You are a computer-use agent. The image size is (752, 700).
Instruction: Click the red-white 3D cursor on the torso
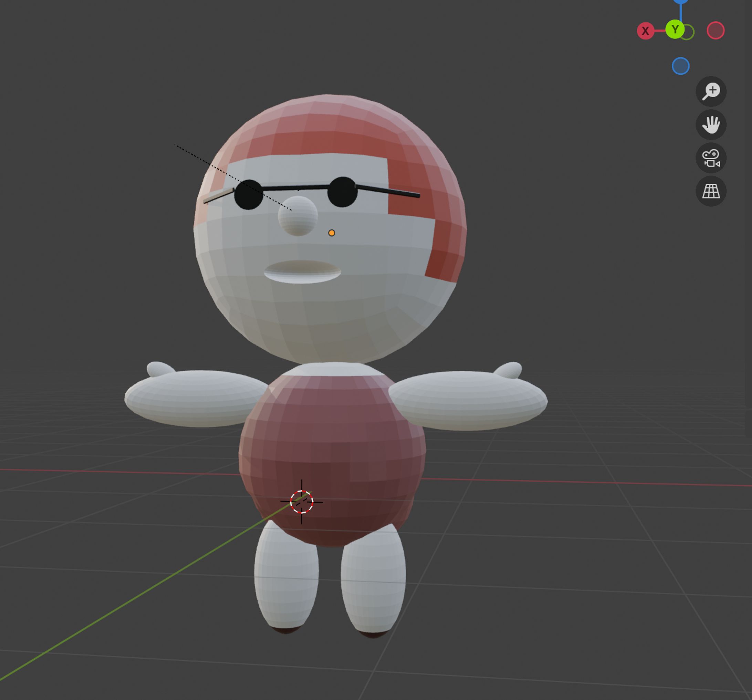[302, 502]
